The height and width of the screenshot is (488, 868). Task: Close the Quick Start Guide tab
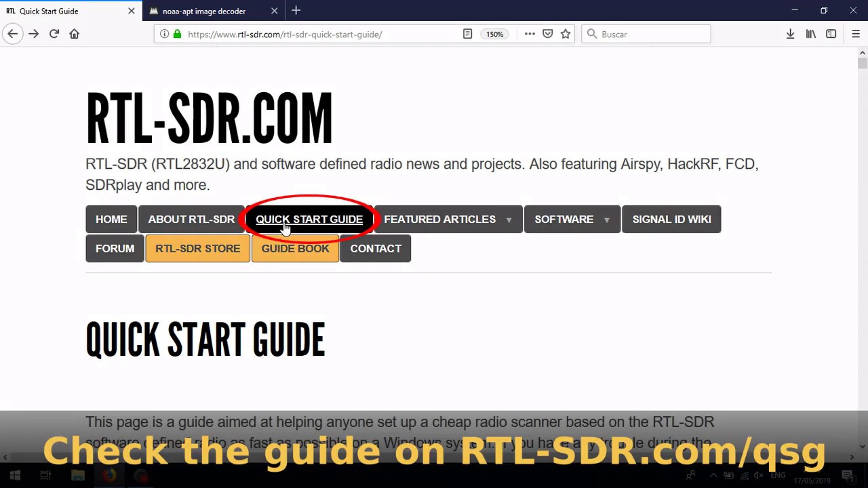(x=131, y=11)
